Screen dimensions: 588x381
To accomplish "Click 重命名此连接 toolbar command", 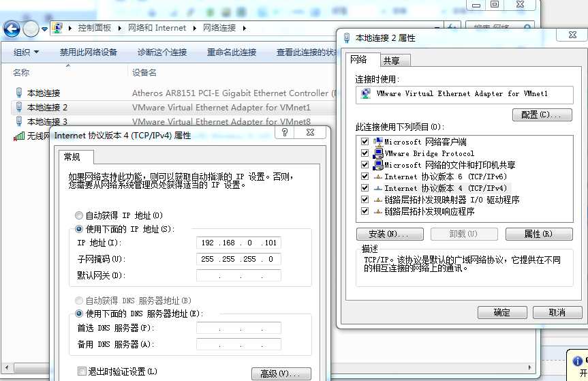I will (x=232, y=52).
